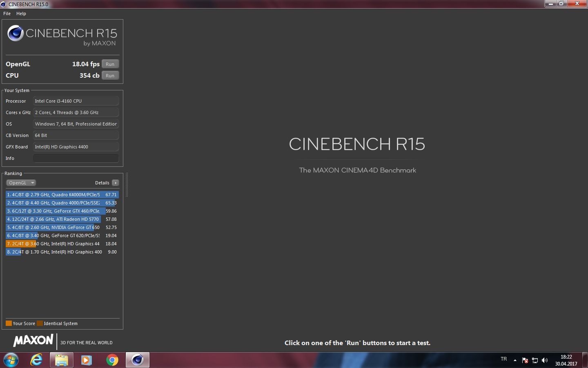Select ranking entry ATI Radeon HD 5770
The width and height of the screenshot is (588, 368).
[x=62, y=219]
